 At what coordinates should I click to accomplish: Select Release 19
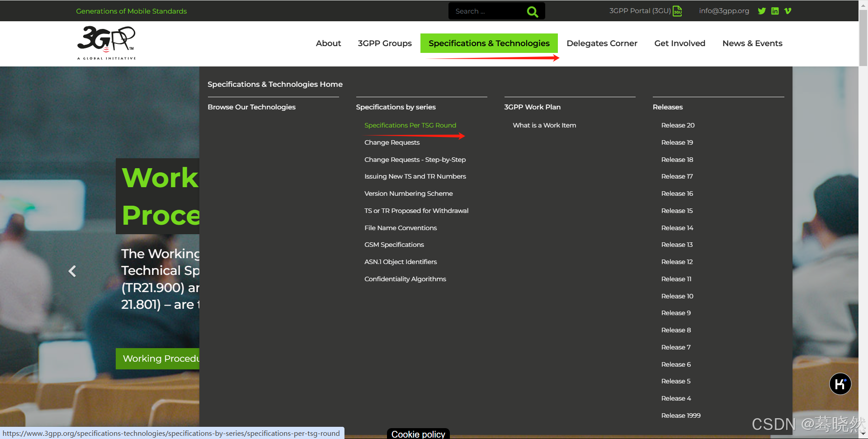677,142
